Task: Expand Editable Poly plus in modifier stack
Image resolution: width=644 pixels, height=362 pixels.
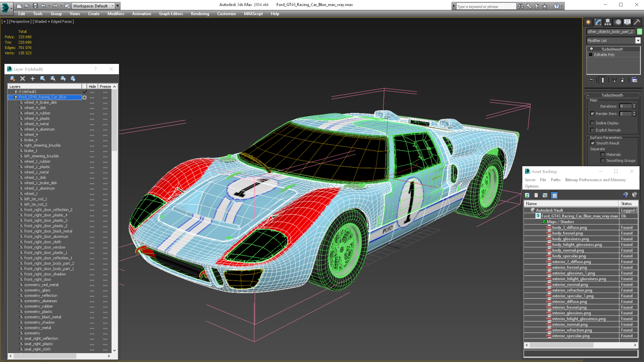Action: 591,55
